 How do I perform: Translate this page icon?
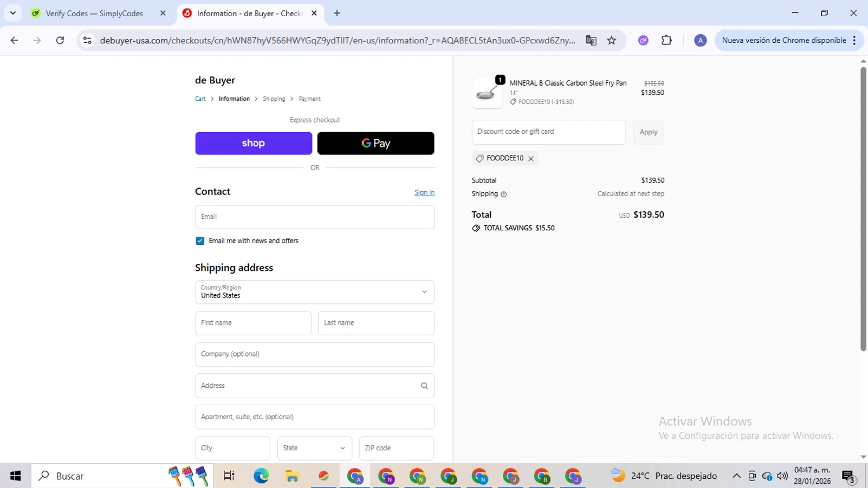click(591, 41)
